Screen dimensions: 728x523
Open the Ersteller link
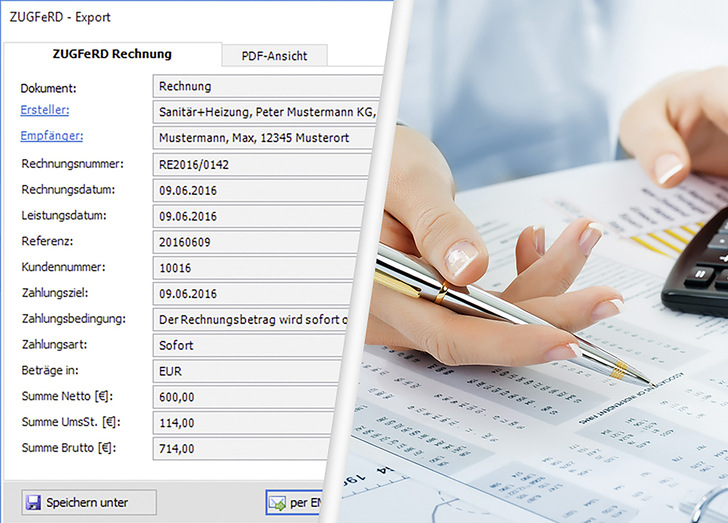point(45,110)
